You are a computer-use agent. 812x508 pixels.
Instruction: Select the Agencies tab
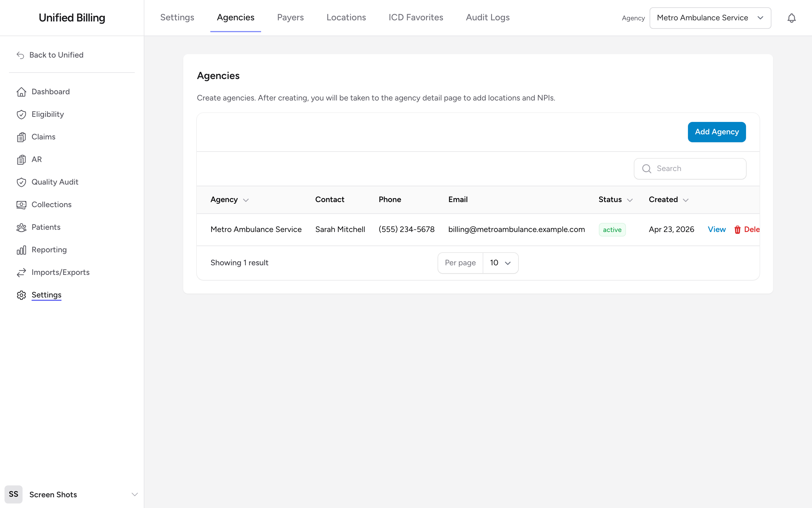click(x=235, y=17)
